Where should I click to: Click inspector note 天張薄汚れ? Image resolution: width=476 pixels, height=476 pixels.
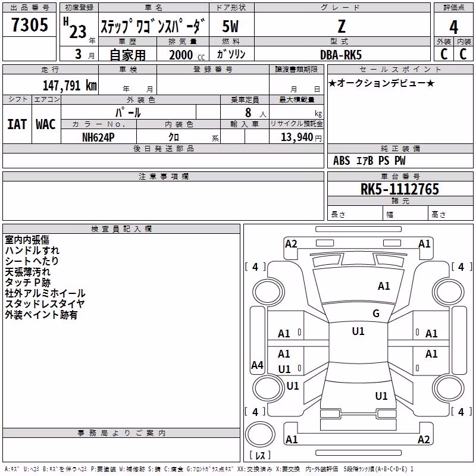point(27,272)
